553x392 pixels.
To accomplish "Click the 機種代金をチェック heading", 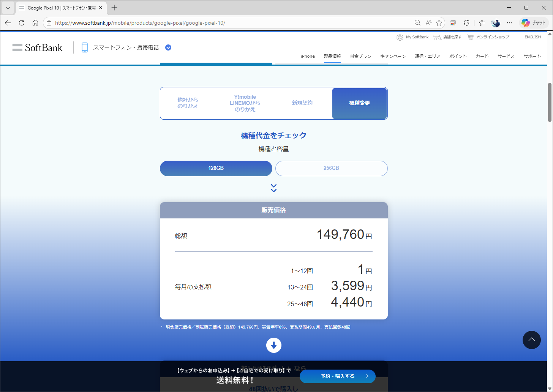I will 274,136.
